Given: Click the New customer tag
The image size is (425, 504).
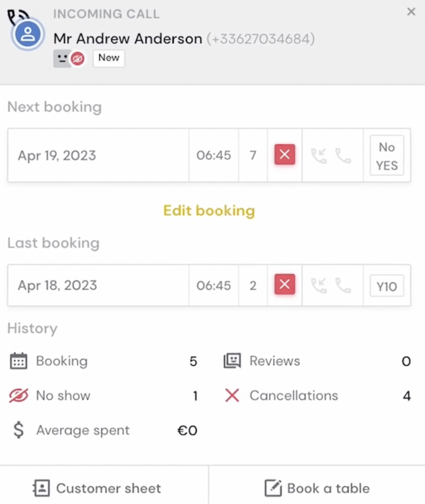Looking at the screenshot, I should coord(109,58).
